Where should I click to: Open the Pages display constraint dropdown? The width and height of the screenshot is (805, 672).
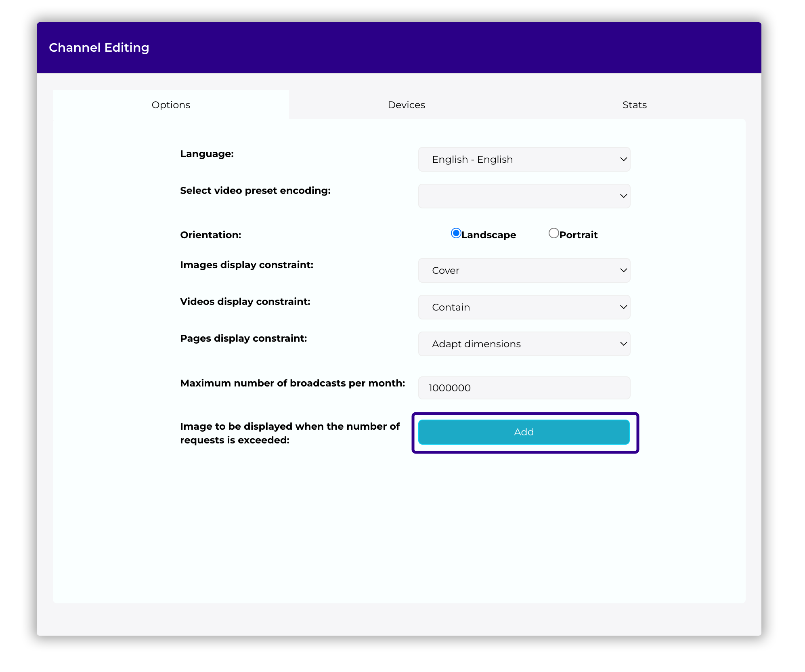click(524, 344)
